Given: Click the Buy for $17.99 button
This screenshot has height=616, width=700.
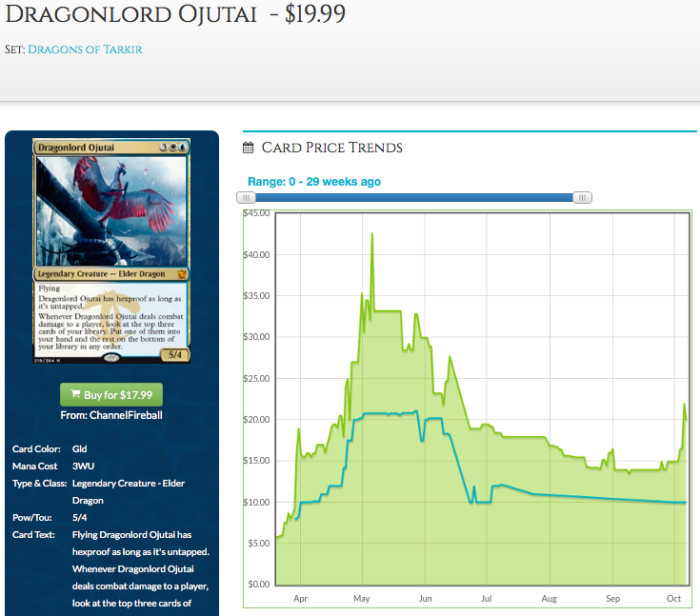Looking at the screenshot, I should pyautogui.click(x=111, y=394).
